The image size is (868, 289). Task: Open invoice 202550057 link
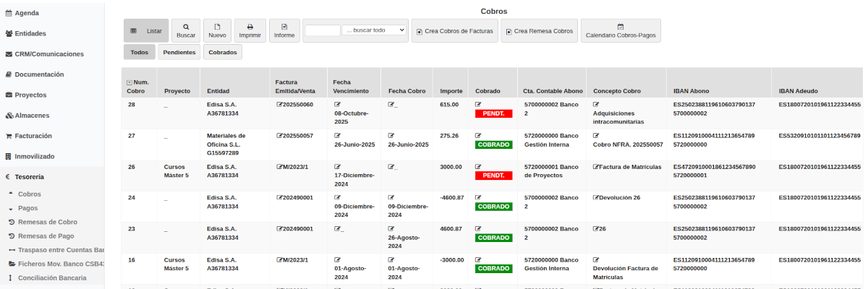pos(297,136)
